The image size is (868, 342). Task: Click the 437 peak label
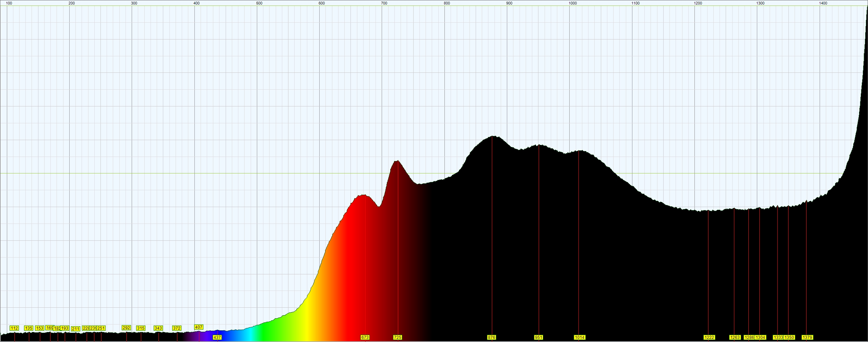point(217,338)
